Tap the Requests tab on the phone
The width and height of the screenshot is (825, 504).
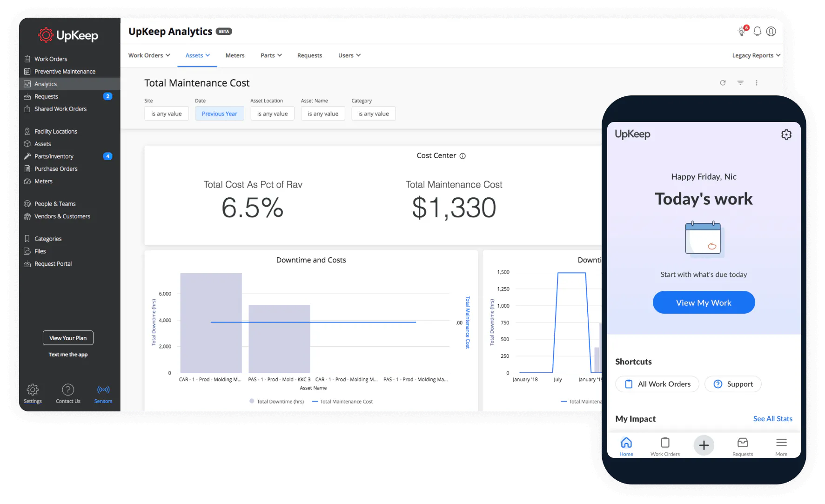[x=743, y=446]
